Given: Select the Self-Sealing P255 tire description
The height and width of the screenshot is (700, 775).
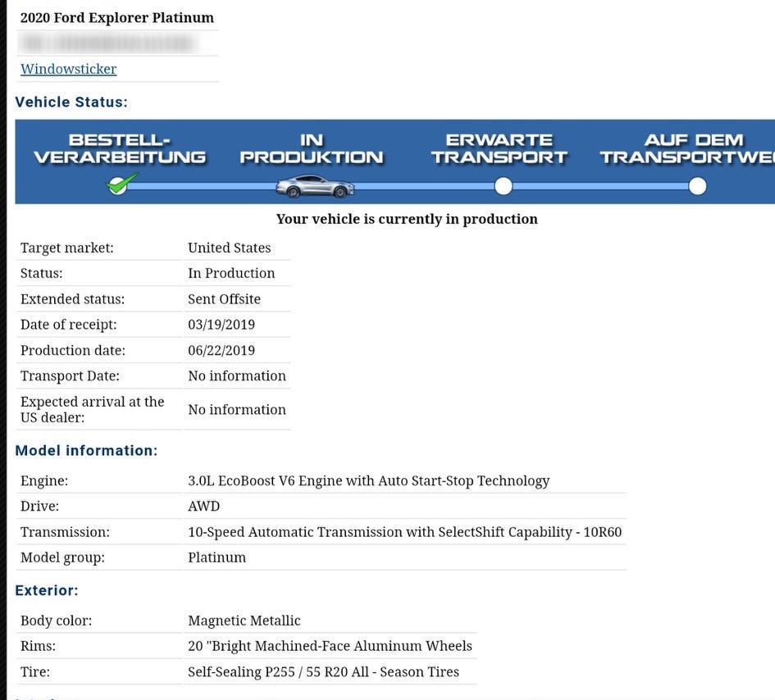Looking at the screenshot, I should click(x=323, y=672).
